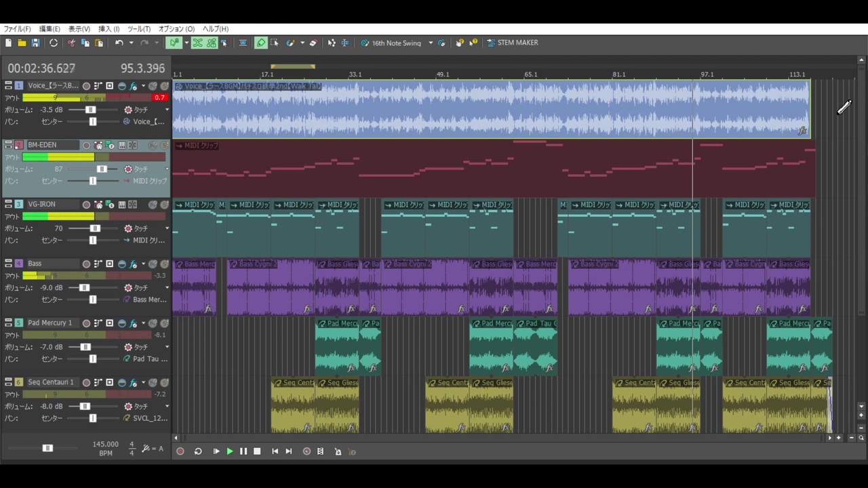Click the 145.000 BPM tempo field

coord(105,445)
